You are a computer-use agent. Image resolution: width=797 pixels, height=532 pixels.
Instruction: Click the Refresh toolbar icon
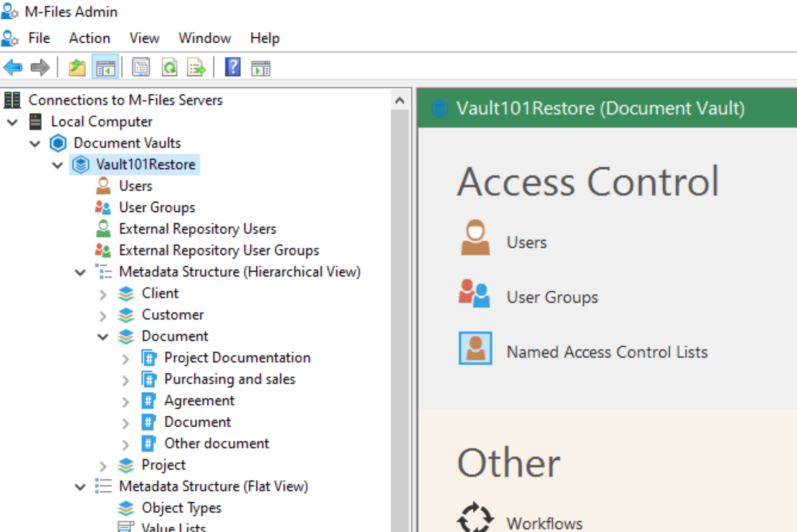point(169,68)
